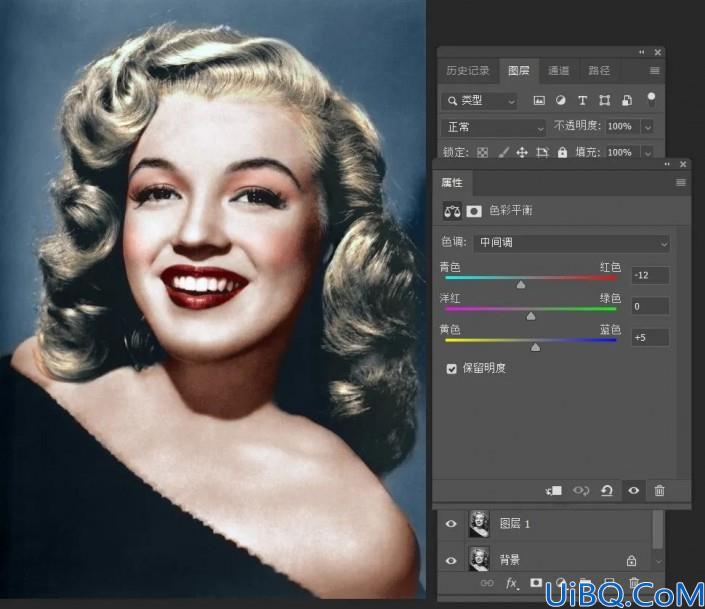This screenshot has width=705, height=609.
Task: Reset the color balance adjustment defaults
Action: [607, 490]
